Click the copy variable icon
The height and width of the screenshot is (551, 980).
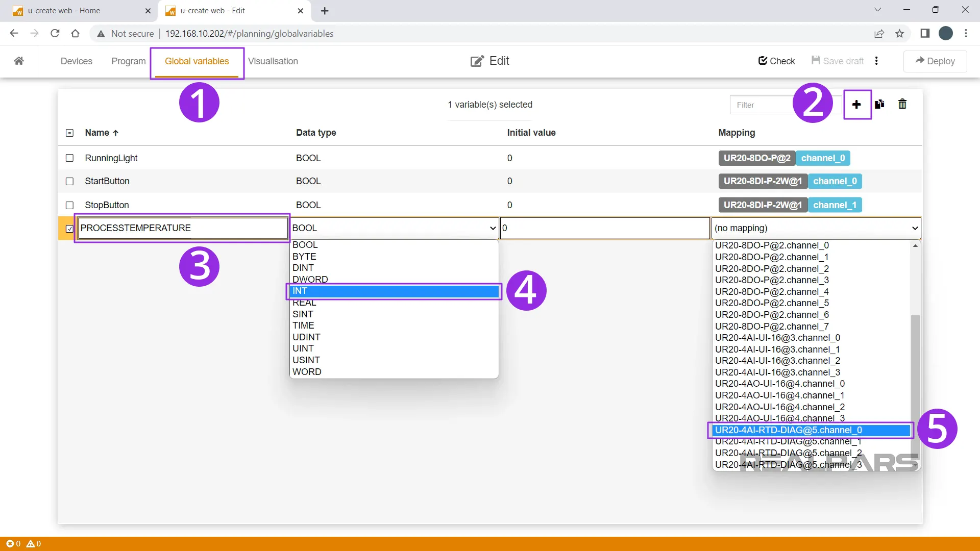click(x=880, y=104)
